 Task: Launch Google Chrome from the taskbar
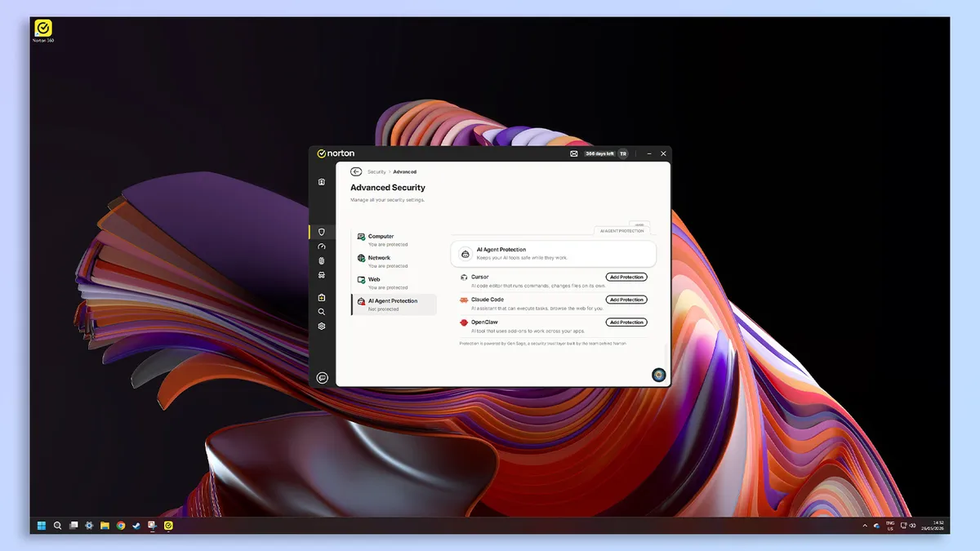point(121,526)
